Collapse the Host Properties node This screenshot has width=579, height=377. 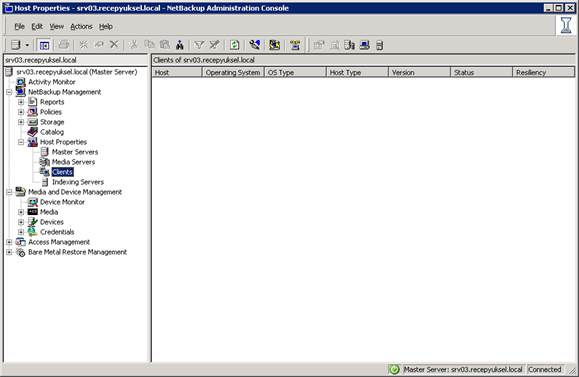[21, 142]
